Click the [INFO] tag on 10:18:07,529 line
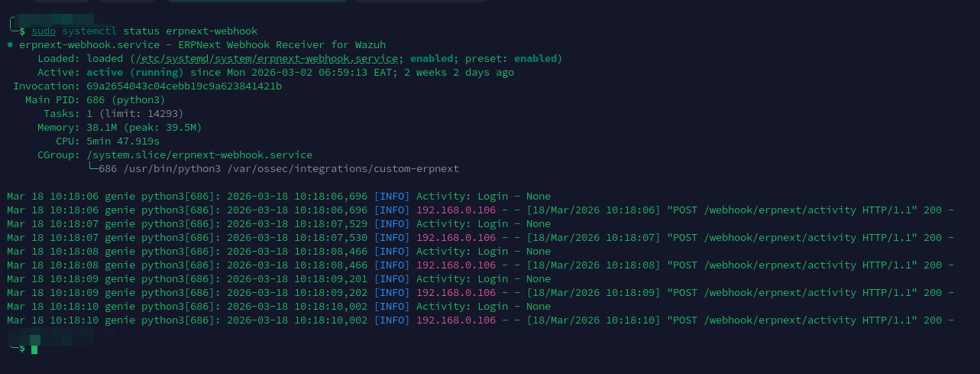The image size is (980, 374). click(391, 224)
